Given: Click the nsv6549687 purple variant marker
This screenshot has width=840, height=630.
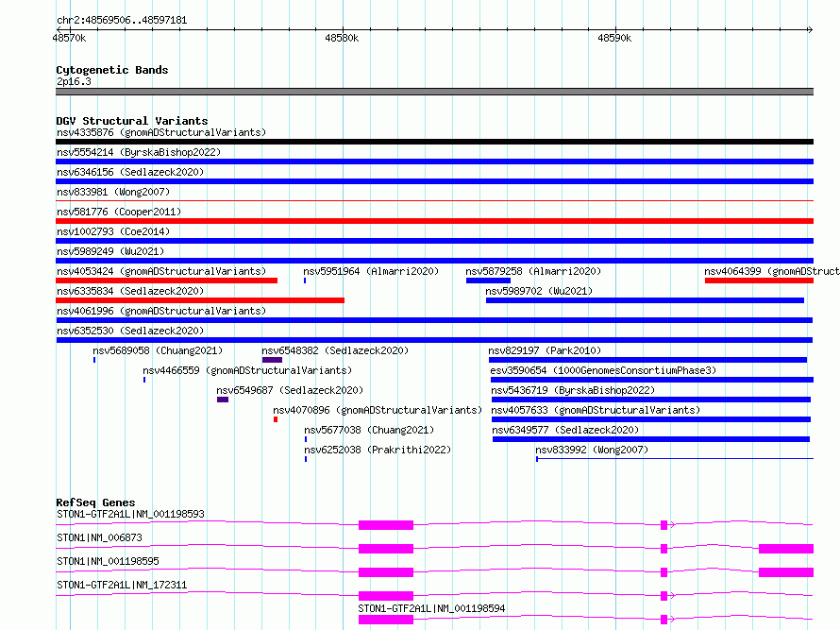Looking at the screenshot, I should (223, 400).
